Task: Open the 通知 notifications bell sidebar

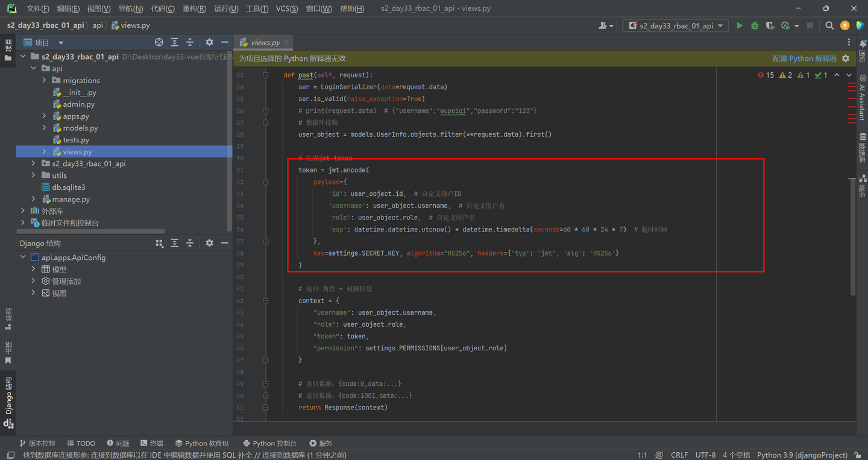Action: click(x=862, y=51)
